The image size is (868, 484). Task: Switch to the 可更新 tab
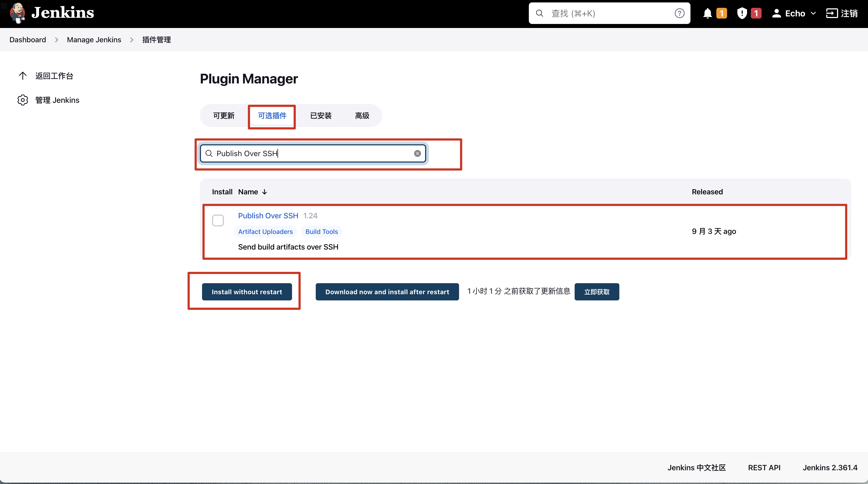[224, 115]
